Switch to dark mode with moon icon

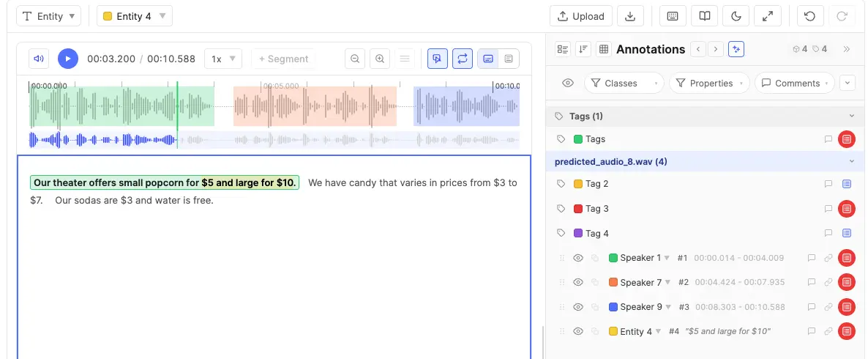click(x=736, y=16)
